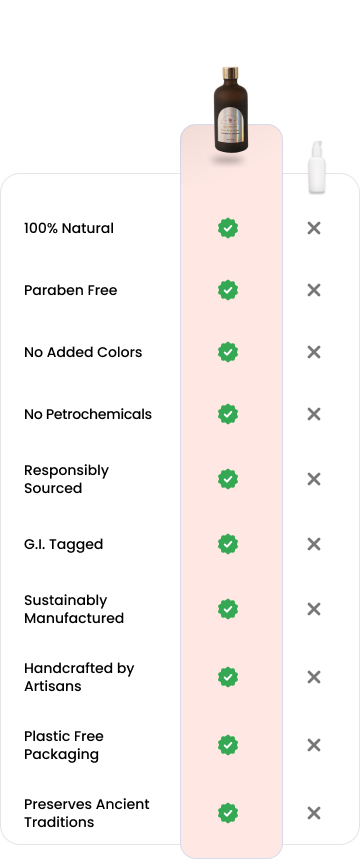The height and width of the screenshot is (859, 360).
Task: Click the gray X for Plastic Free Packaging
Action: (x=314, y=745)
